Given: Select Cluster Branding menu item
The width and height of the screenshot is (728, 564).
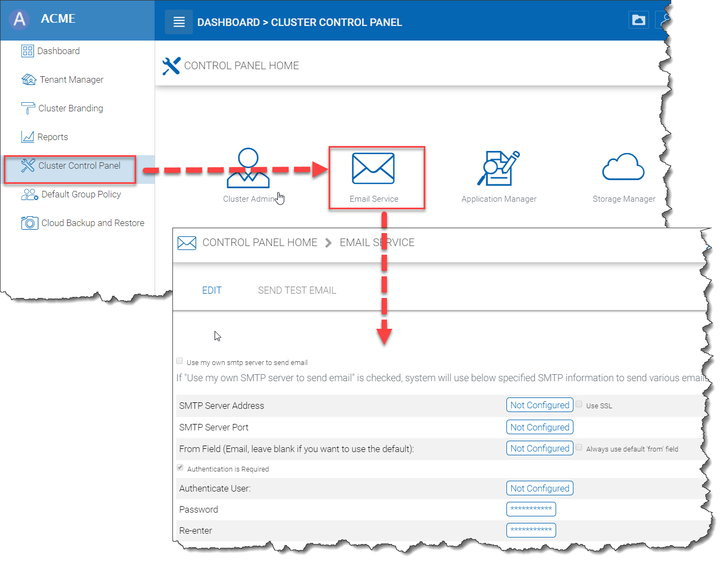Looking at the screenshot, I should pyautogui.click(x=71, y=108).
